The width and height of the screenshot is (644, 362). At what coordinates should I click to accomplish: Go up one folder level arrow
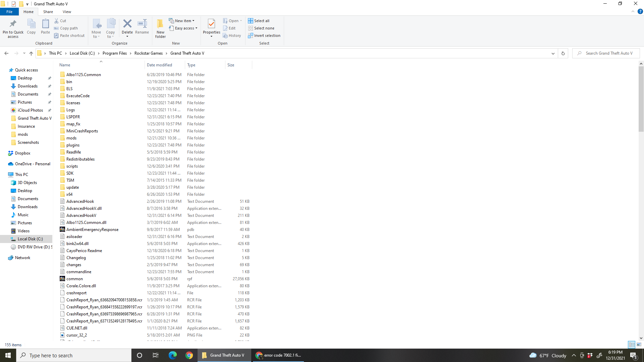(x=31, y=53)
